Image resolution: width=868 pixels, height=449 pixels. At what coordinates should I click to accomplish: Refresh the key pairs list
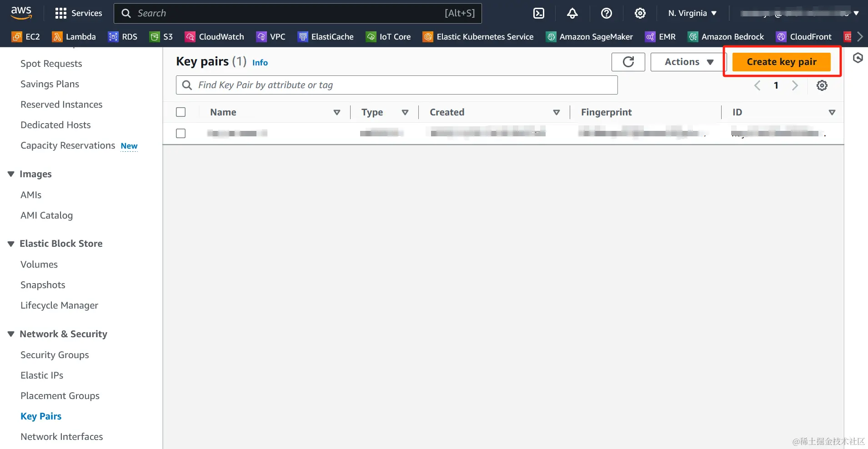(x=628, y=62)
